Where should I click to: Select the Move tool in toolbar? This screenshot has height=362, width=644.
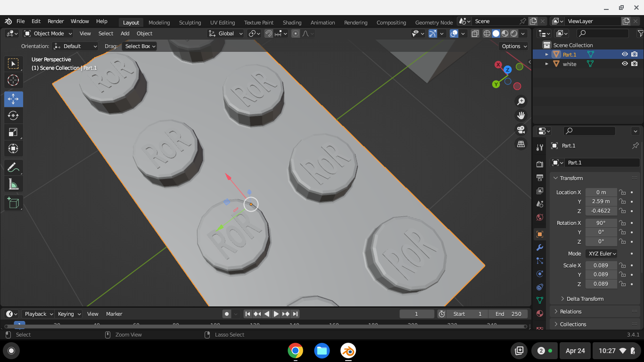[x=14, y=99]
